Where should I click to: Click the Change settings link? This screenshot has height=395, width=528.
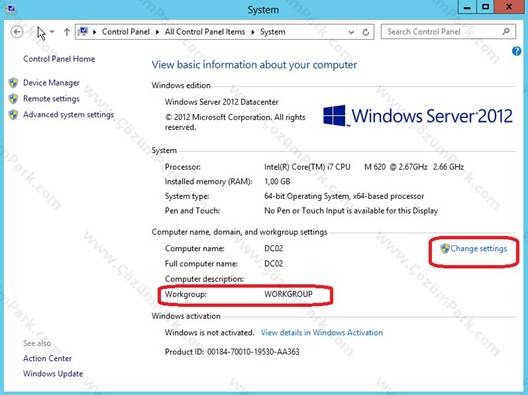(478, 249)
